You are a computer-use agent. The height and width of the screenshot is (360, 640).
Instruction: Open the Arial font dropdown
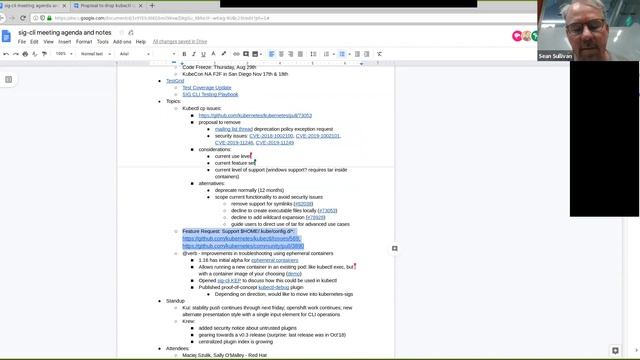[x=135, y=54]
